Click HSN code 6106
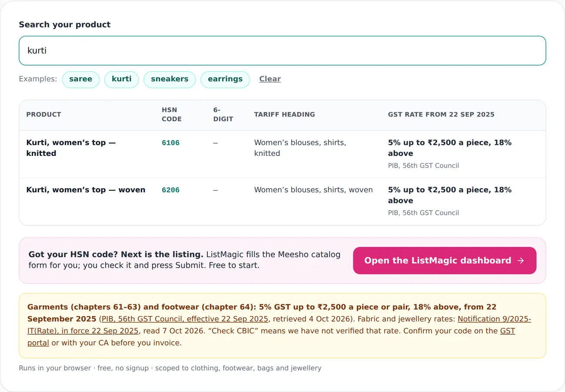The width and height of the screenshot is (565, 392). [170, 143]
